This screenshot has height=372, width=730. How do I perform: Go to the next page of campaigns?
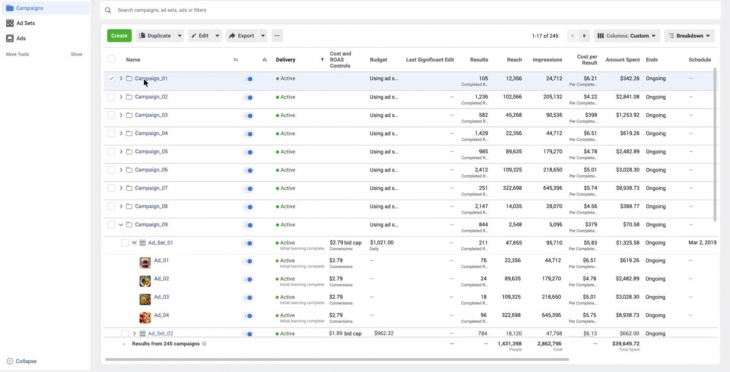click(x=584, y=36)
